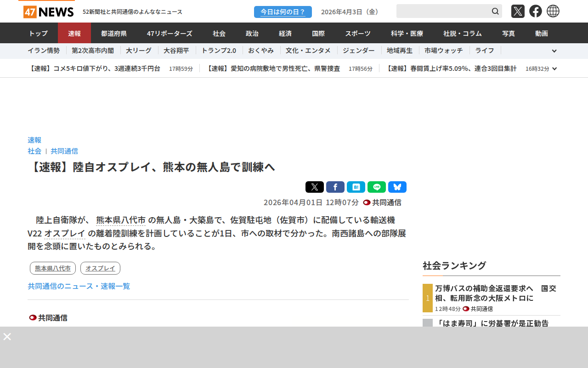Open 写真 menu item

click(x=509, y=33)
